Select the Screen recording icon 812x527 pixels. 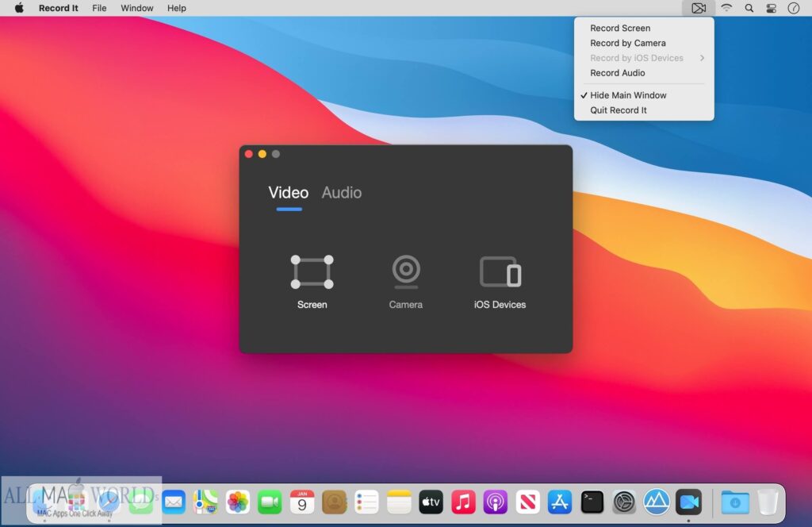coord(312,271)
